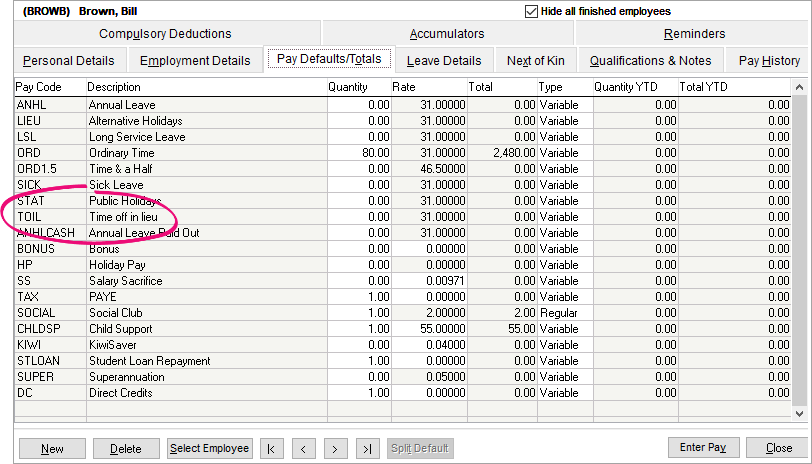Open the Compulsory Deductions tab
The width and height of the screenshot is (812, 464).
pyautogui.click(x=165, y=34)
